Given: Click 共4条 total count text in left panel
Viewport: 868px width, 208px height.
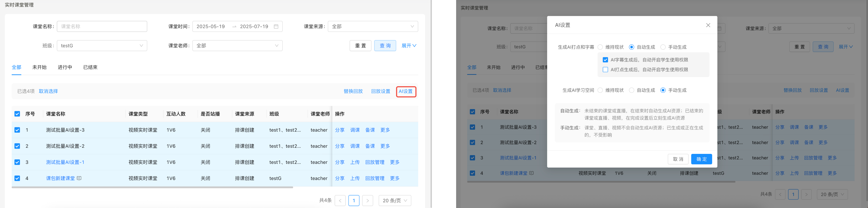Looking at the screenshot, I should coord(325,201).
